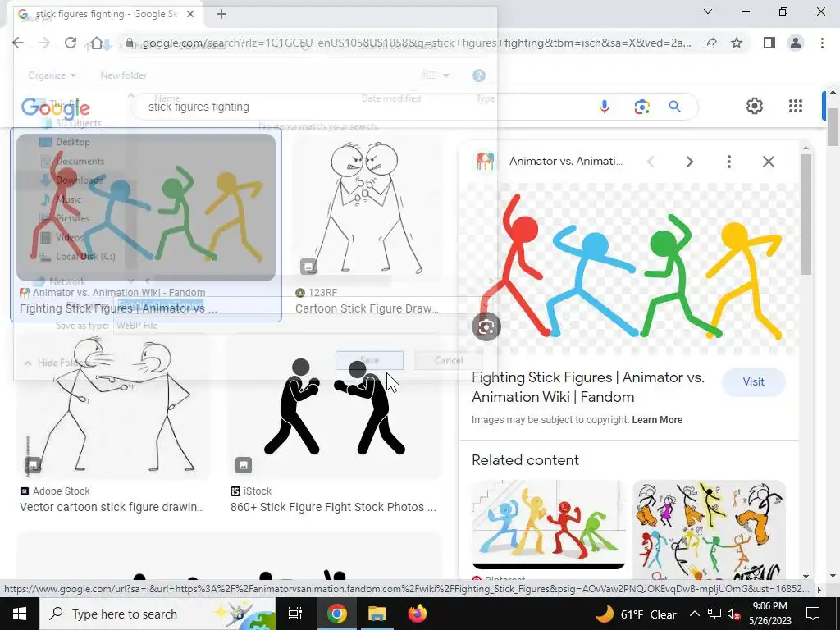Open the Chrome side panel icon
Image resolution: width=840 pixels, height=630 pixels.
[769, 43]
